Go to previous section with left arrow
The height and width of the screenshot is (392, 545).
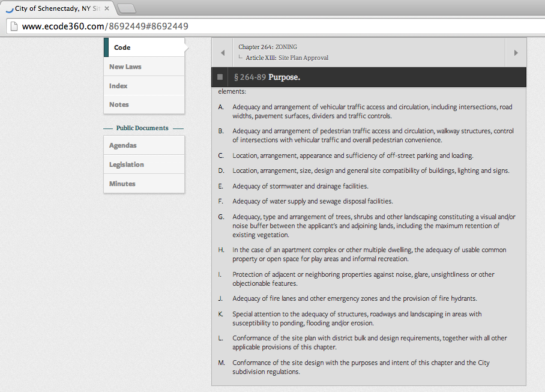tap(223, 53)
